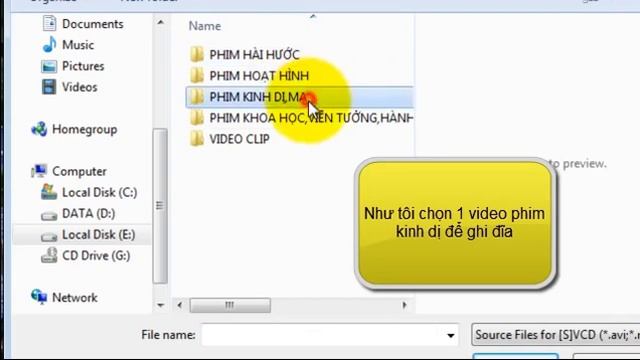The image size is (640, 360).
Task: Click the file list scroll-left arrow
Action: tap(180, 305)
